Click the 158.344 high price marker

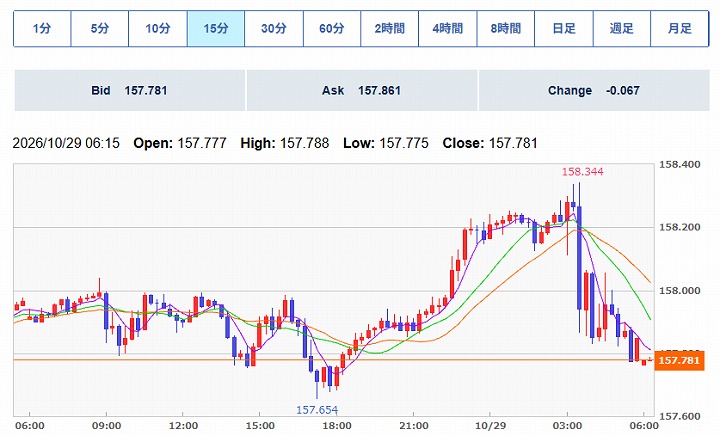pyautogui.click(x=582, y=172)
